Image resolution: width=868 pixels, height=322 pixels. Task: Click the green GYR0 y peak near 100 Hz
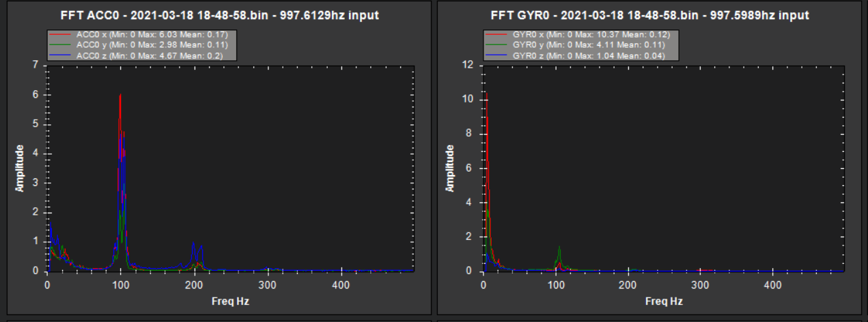559,248
